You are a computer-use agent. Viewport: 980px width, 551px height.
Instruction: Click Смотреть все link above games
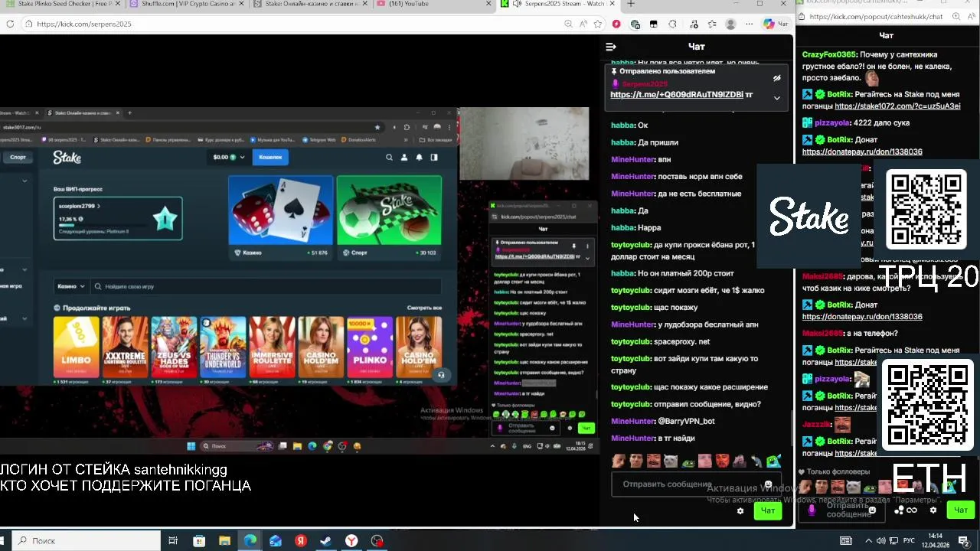point(424,308)
